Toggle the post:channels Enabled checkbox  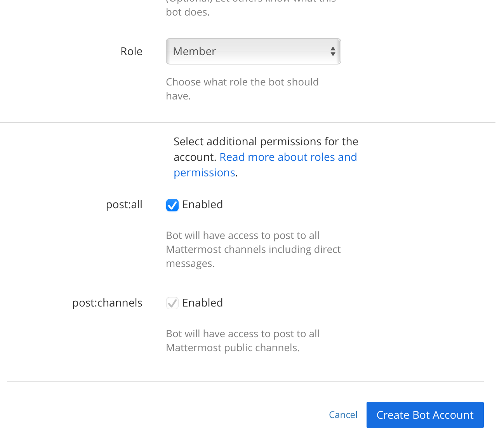[172, 303]
